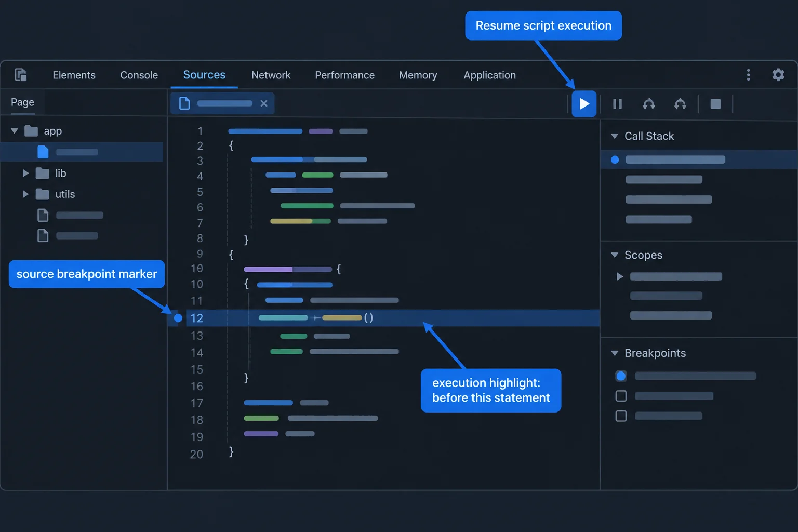Expand the first scope entry arrow
The image size is (798, 532).
coord(619,276)
